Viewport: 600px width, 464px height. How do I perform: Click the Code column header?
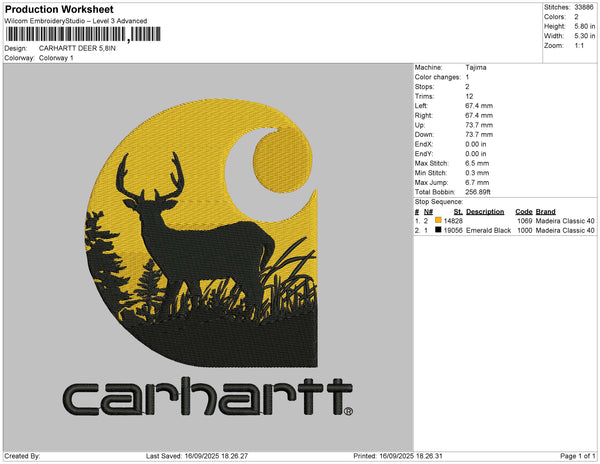(524, 212)
